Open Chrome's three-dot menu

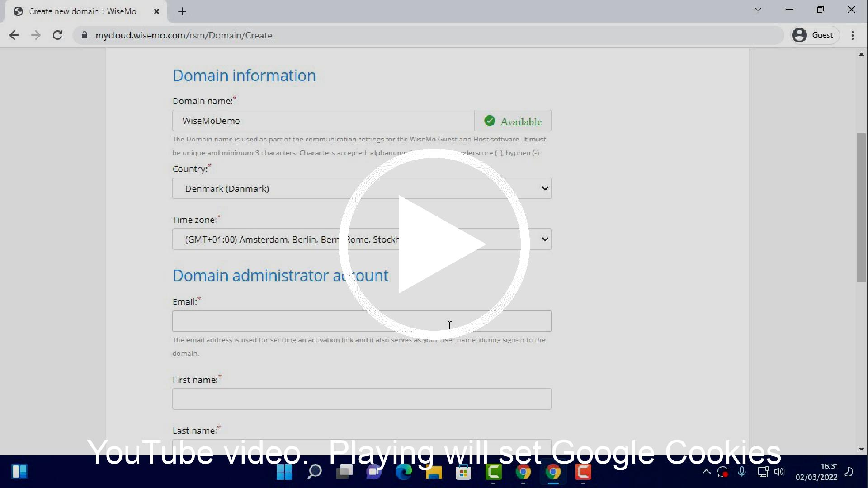tap(853, 35)
